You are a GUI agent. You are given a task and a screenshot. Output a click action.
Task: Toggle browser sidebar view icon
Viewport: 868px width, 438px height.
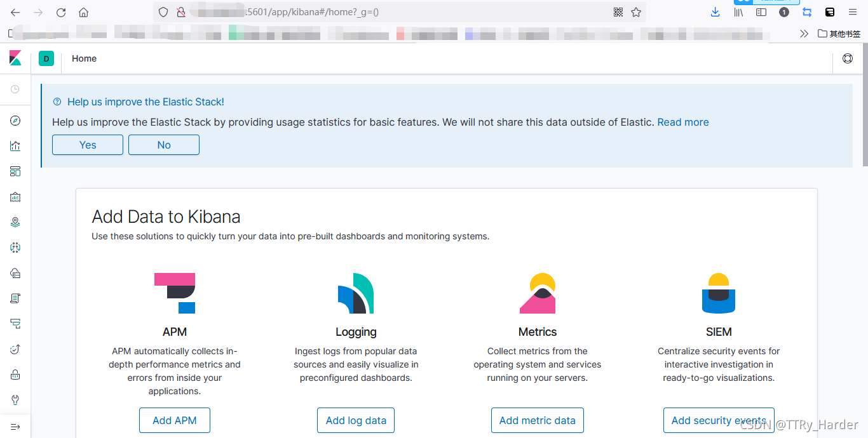tap(761, 12)
